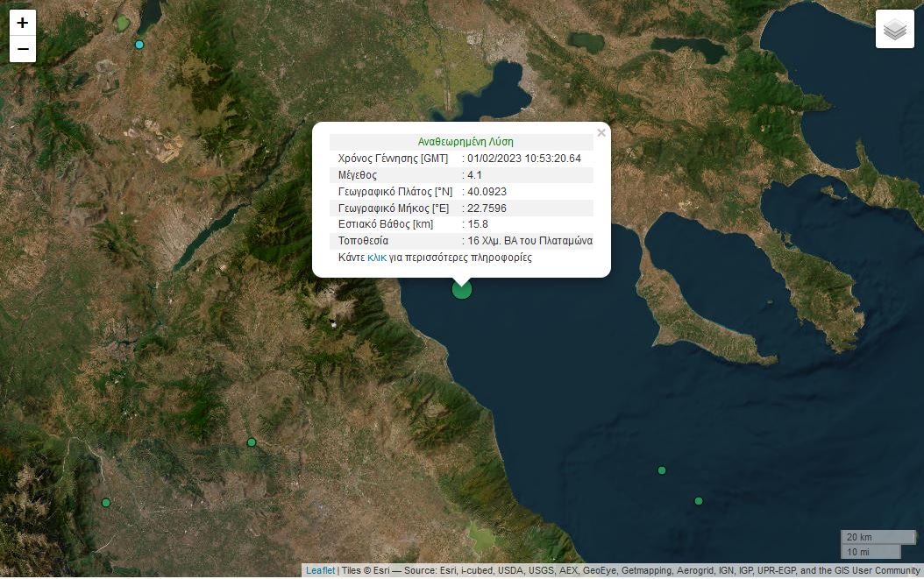Screen dimensions: 924x579
Task: Open the map layers control
Action: 894,30
